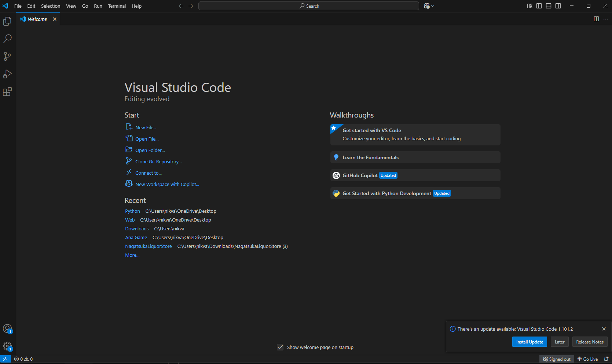Open the Terminal menu
The image size is (612, 364).
tap(117, 6)
